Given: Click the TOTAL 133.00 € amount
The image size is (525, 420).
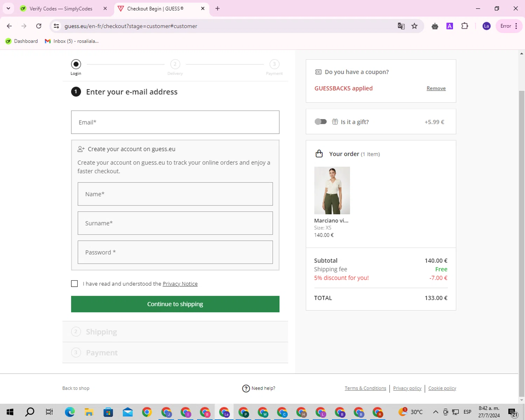Looking at the screenshot, I should [436, 298].
